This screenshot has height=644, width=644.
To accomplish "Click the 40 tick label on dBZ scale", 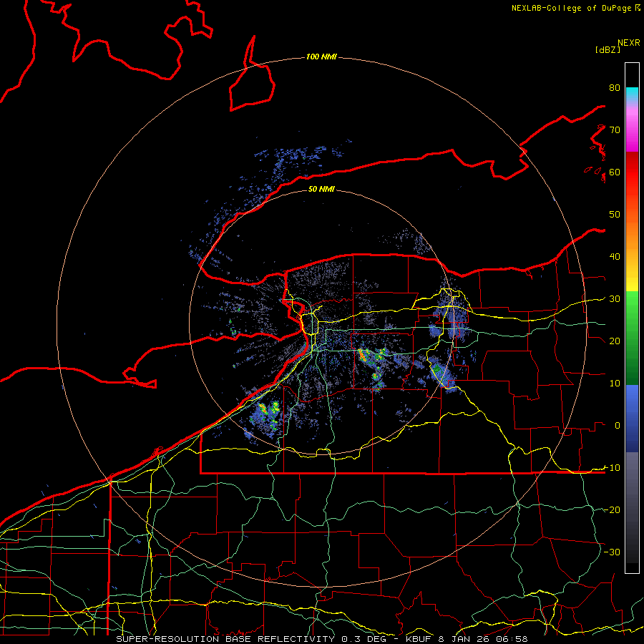I will 615,257.
